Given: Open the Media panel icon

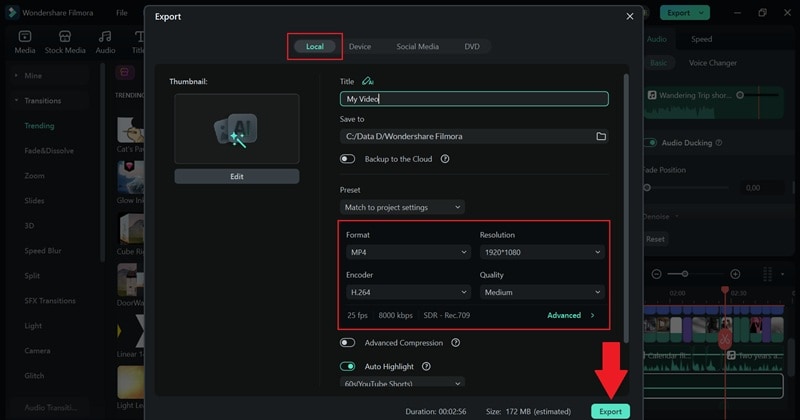Looking at the screenshot, I should [x=25, y=37].
